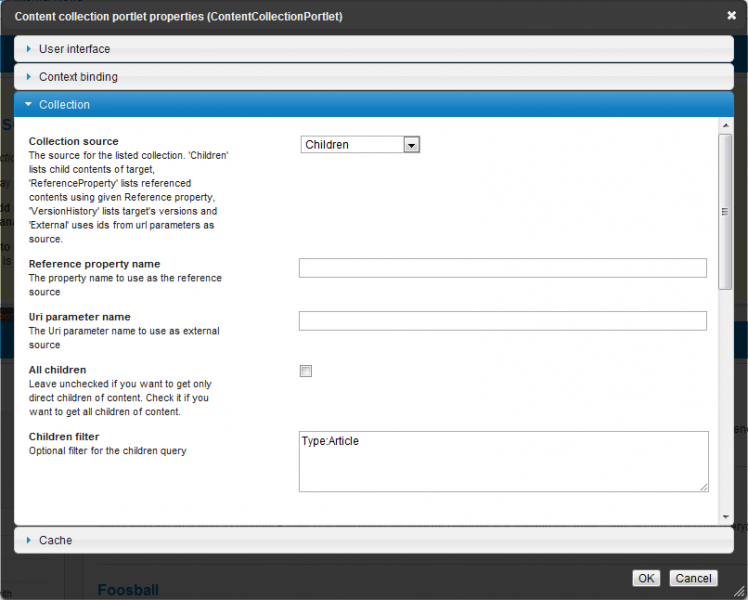Expand the User interface section
The image size is (748, 600).
374,49
